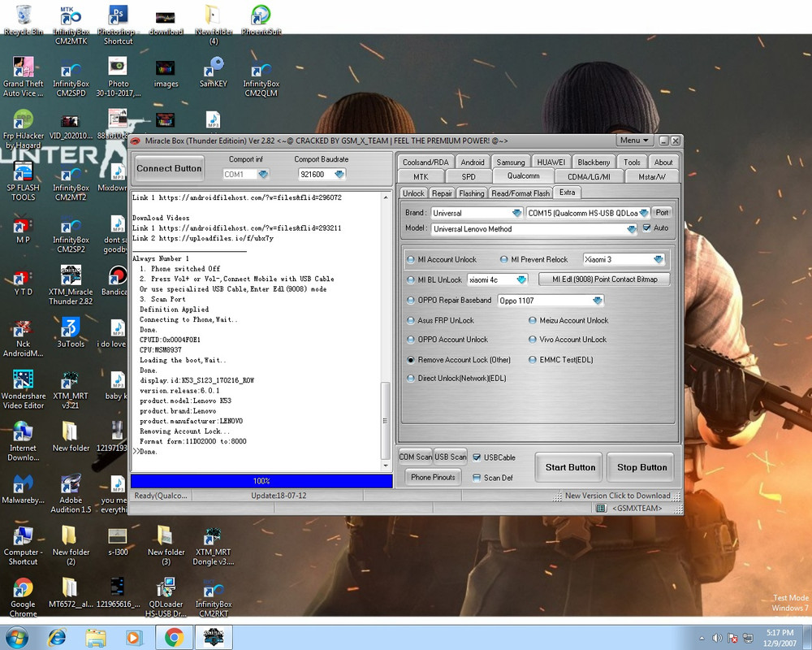
Task: Launch 3uTools desktop icon
Action: pyautogui.click(x=71, y=333)
